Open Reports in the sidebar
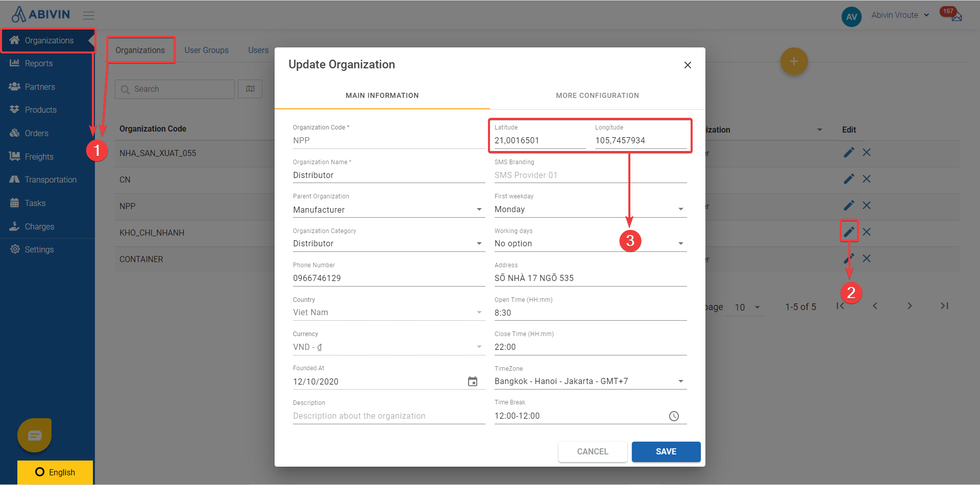This screenshot has height=485, width=980. (x=47, y=63)
